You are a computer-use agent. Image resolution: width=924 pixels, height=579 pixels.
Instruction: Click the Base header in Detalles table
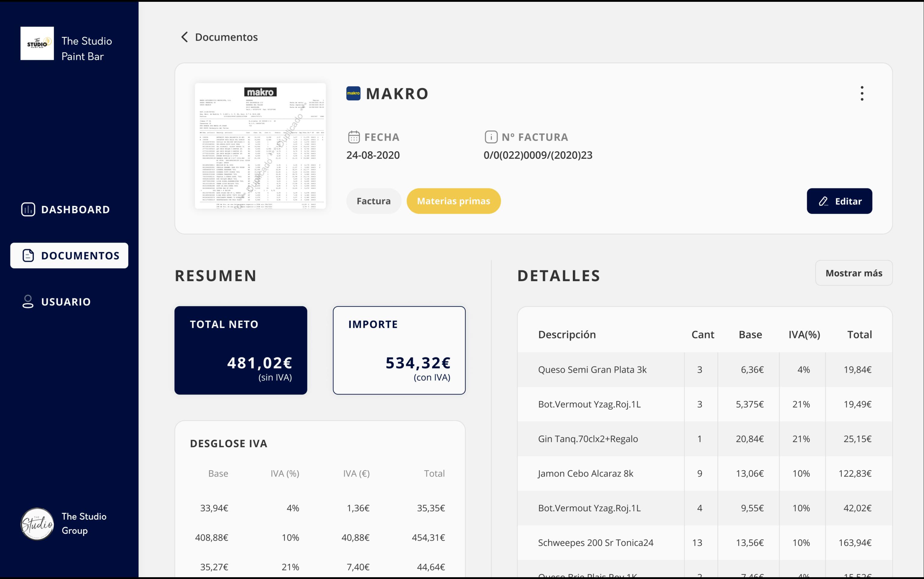point(750,335)
